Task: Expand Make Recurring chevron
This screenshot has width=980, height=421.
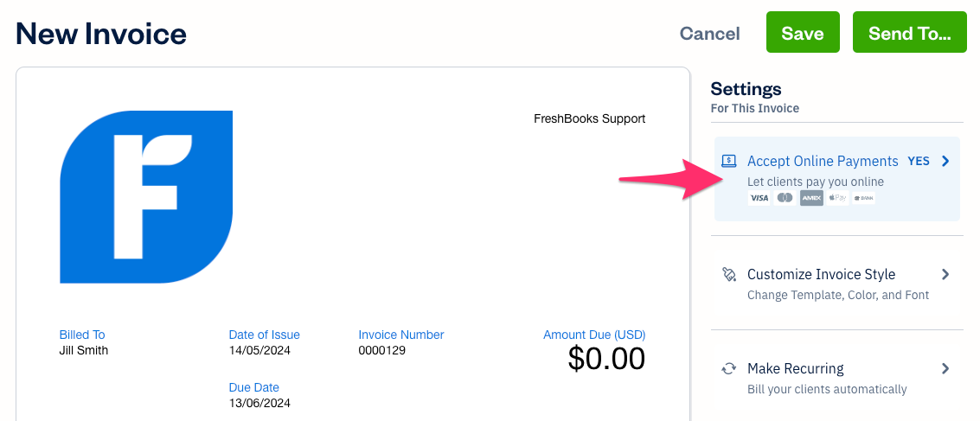Action: pyautogui.click(x=945, y=368)
